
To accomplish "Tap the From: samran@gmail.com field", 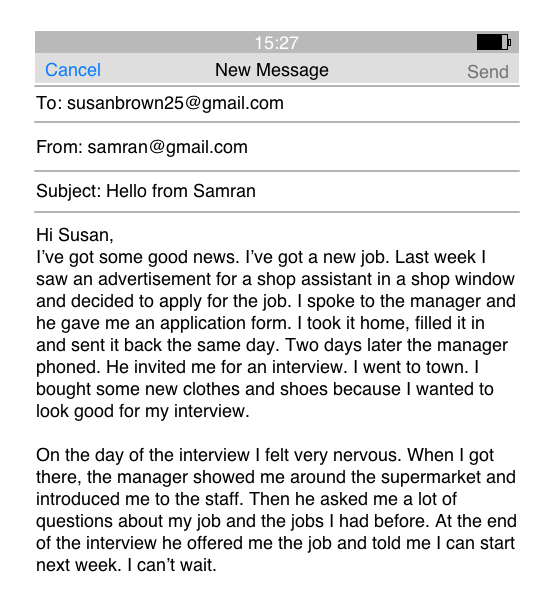I will 277,147.
